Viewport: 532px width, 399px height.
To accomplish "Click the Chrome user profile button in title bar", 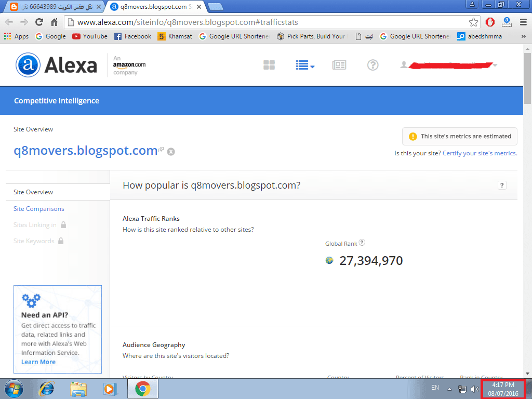I will click(472, 4).
